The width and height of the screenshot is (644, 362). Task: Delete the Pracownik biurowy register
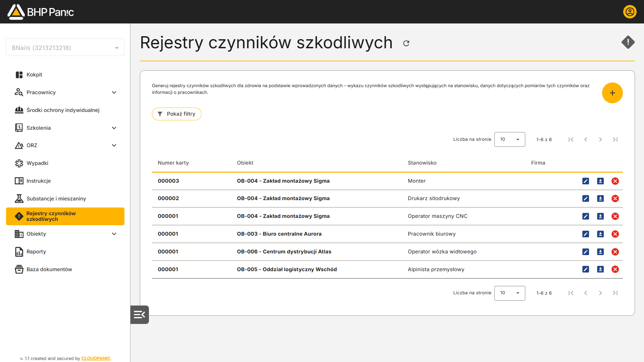pos(615,234)
